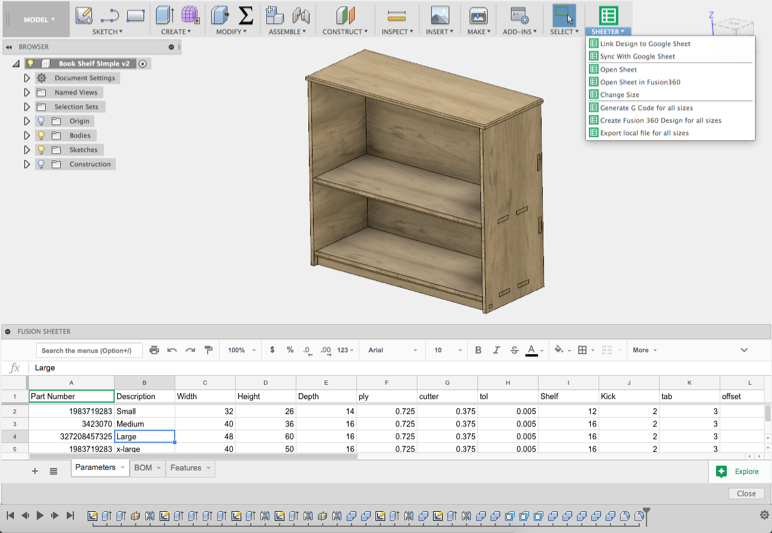Click the sigma parameters icon in Modify
Screen dimensions: 772x533
click(x=245, y=15)
